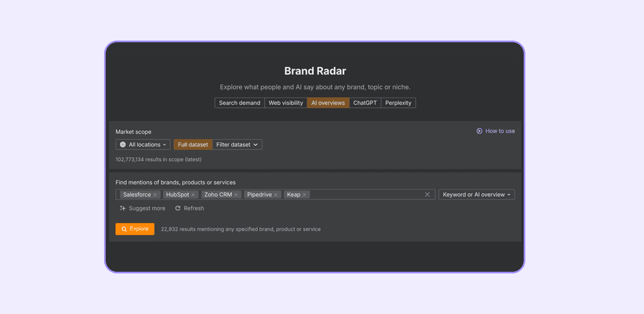The width and height of the screenshot is (644, 314).
Task: Remove the HubSpot tag with its x icon
Action: tap(193, 195)
